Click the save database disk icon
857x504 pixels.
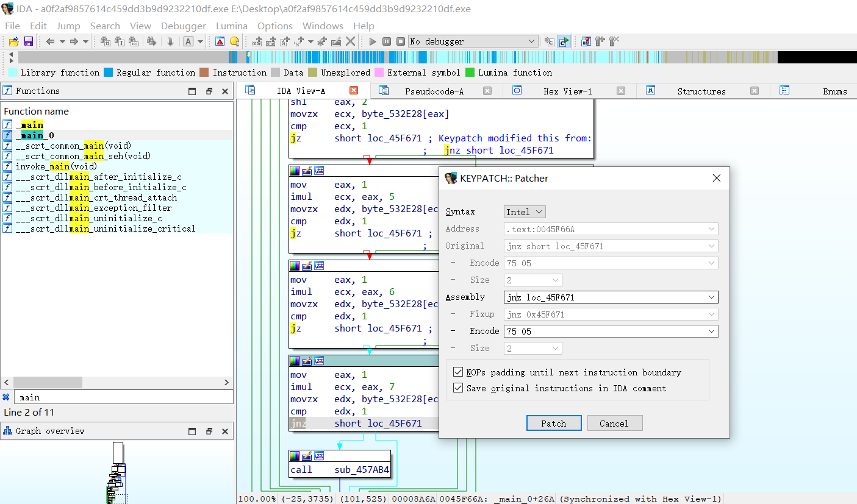click(28, 41)
